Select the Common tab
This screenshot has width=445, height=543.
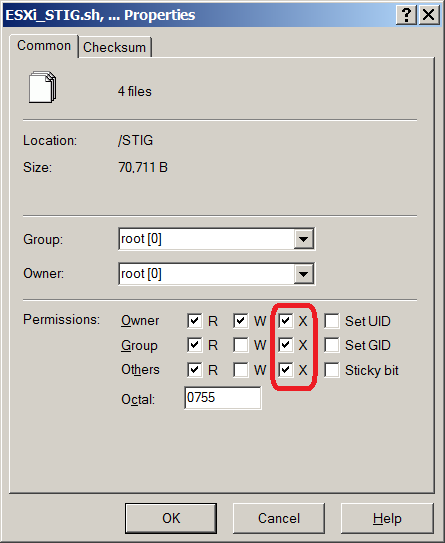44,46
